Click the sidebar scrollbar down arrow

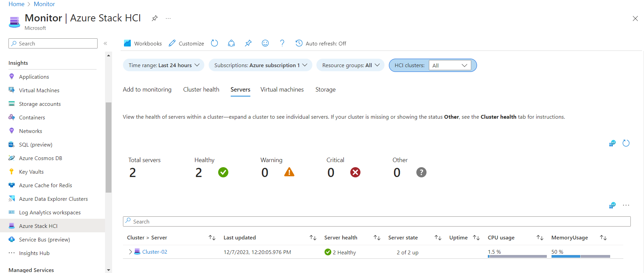[x=108, y=270]
